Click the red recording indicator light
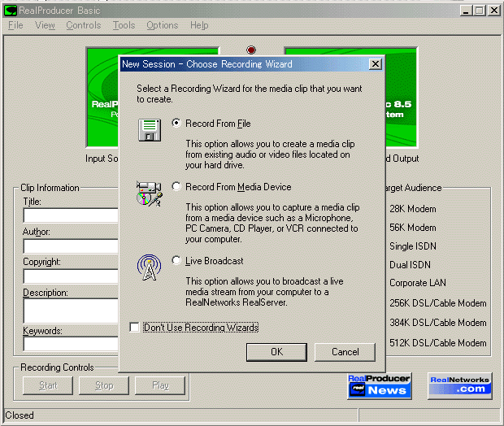The image size is (504, 426). click(251, 50)
